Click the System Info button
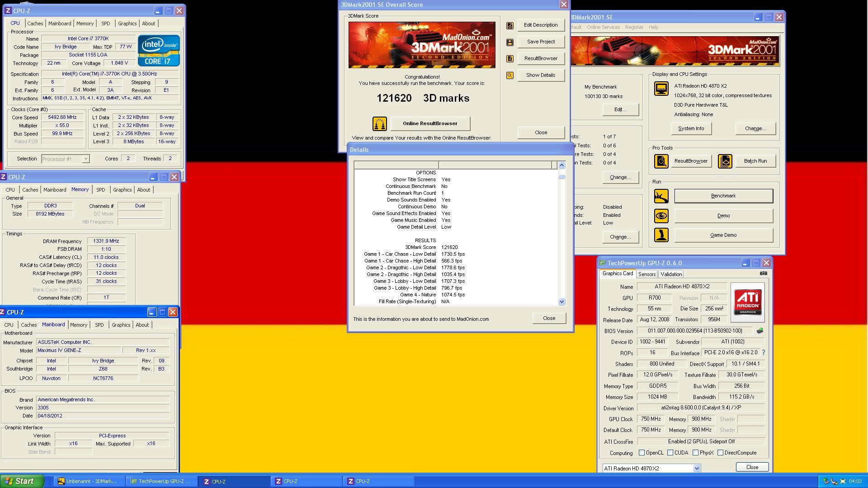The height and width of the screenshot is (488, 868). point(691,128)
